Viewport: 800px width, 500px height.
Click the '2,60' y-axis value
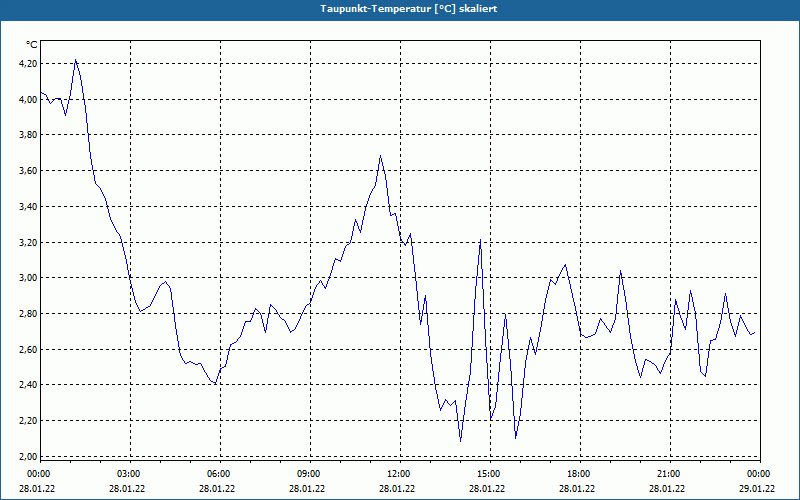click(x=28, y=349)
